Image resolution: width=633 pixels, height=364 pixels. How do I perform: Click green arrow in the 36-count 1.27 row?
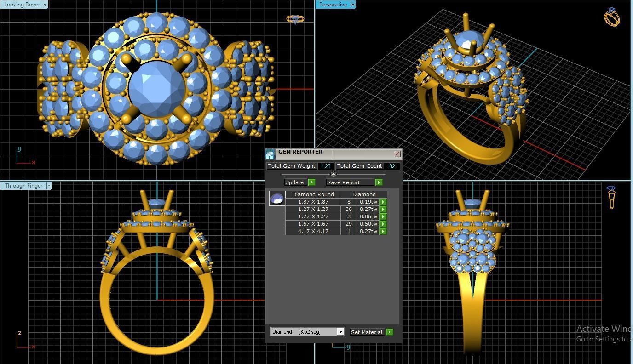383,209
